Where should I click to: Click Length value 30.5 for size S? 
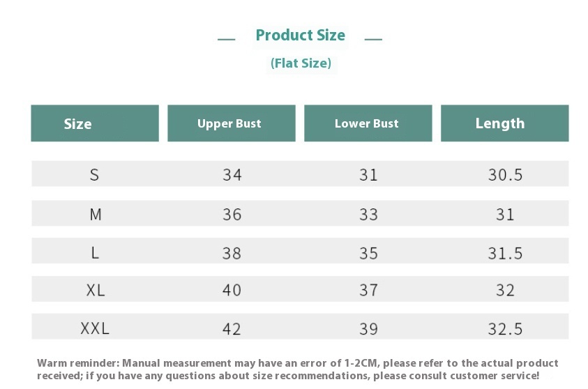pos(505,175)
